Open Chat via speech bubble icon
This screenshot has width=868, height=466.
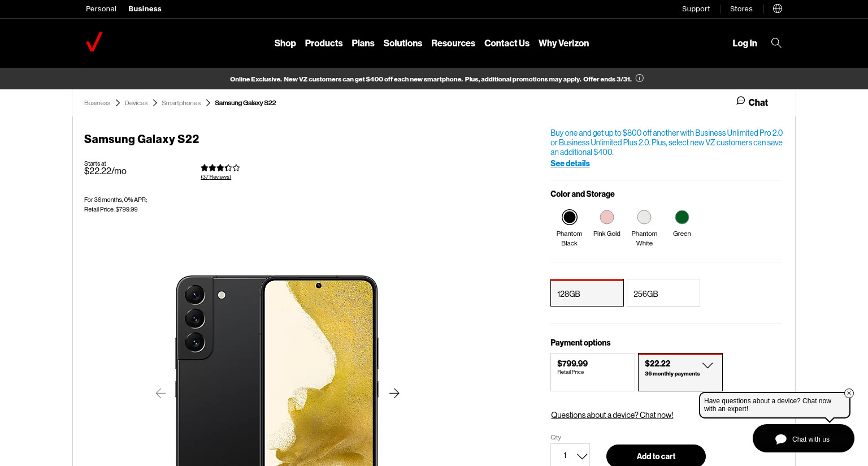pos(740,101)
